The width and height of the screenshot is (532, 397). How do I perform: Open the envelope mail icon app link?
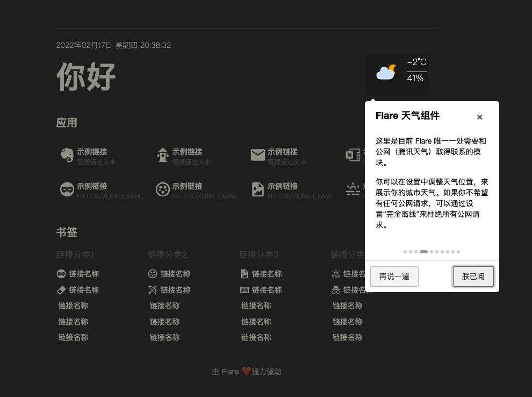(x=258, y=155)
